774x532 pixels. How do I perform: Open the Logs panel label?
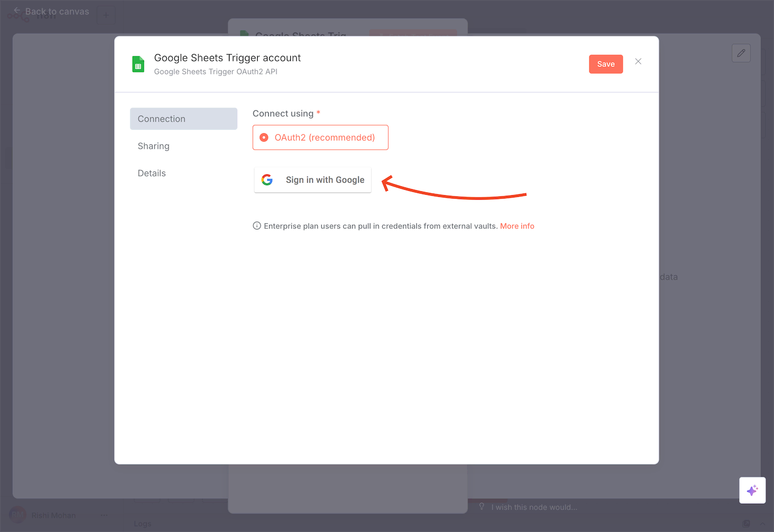click(142, 524)
